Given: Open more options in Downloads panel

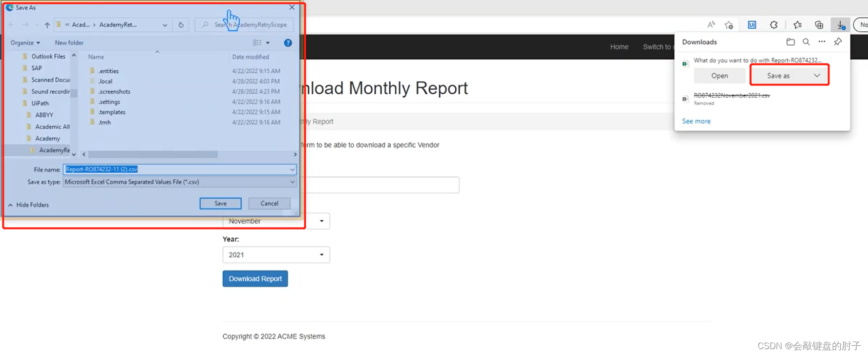Looking at the screenshot, I should (822, 42).
